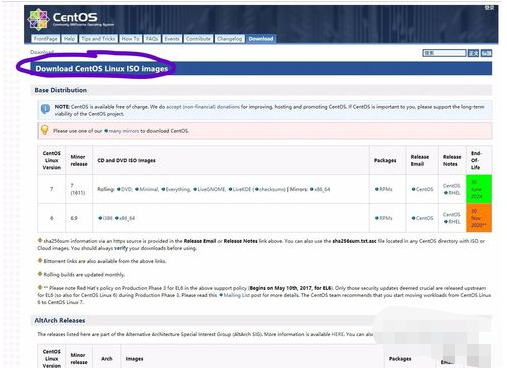Image resolution: width=507 pixels, height=385 pixels.
Task: Open the Help tab
Action: 69,39
